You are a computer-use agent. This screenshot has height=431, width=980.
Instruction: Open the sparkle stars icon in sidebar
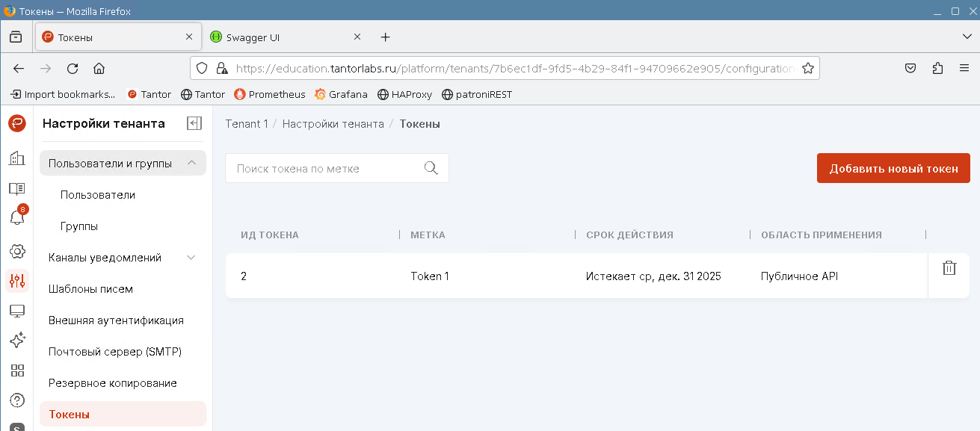pyautogui.click(x=17, y=341)
